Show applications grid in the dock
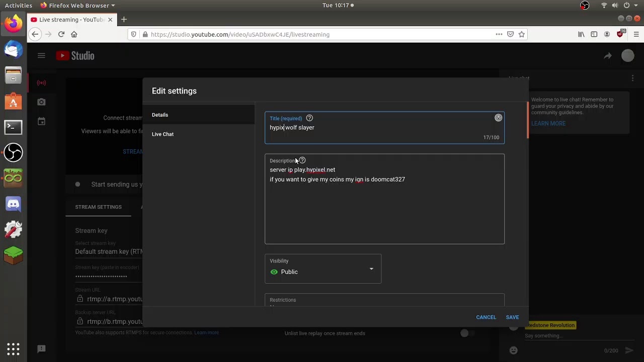 tap(14, 349)
